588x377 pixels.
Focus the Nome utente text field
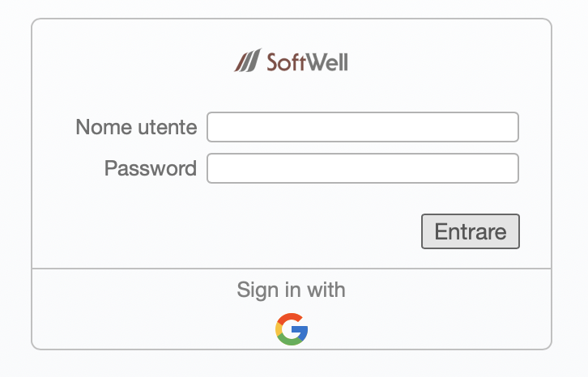click(362, 127)
